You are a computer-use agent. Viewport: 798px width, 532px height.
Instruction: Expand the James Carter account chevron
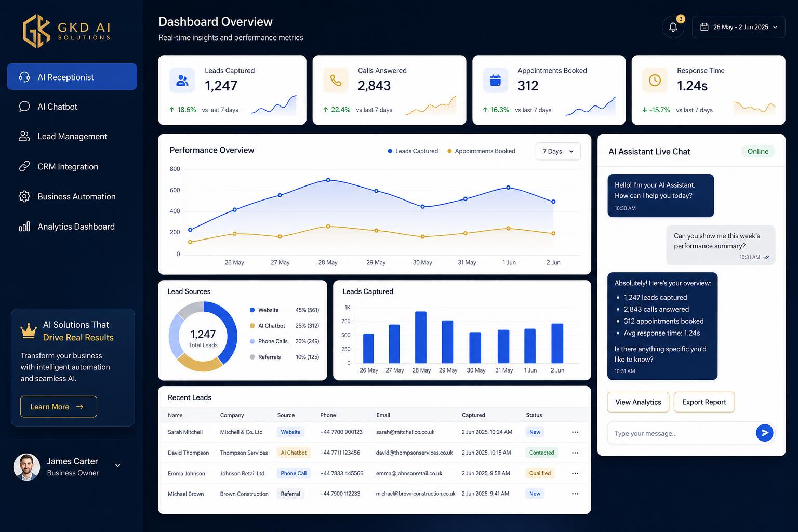point(118,465)
